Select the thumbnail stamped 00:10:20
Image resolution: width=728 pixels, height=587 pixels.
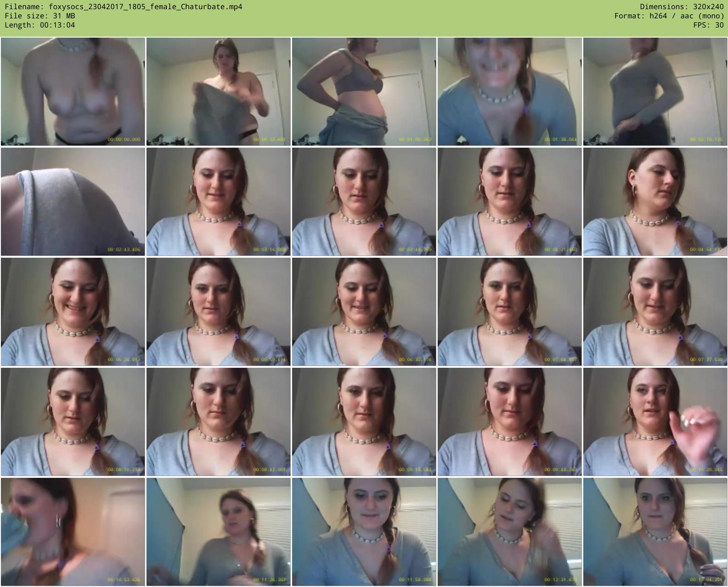(655, 422)
